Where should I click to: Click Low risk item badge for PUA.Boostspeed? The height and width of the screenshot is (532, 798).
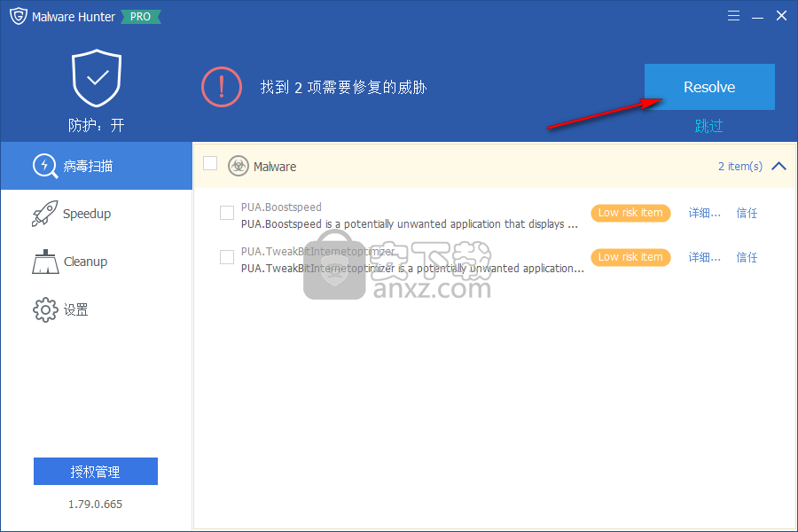tap(630, 213)
